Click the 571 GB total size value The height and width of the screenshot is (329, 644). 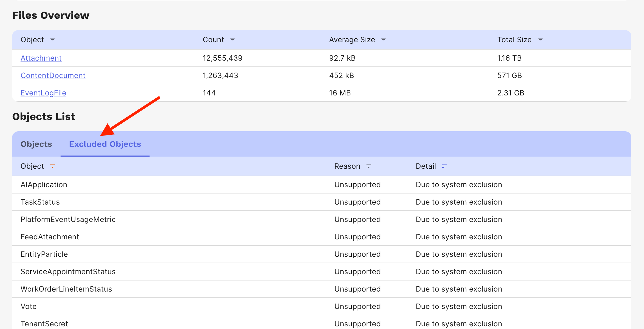pyautogui.click(x=509, y=75)
